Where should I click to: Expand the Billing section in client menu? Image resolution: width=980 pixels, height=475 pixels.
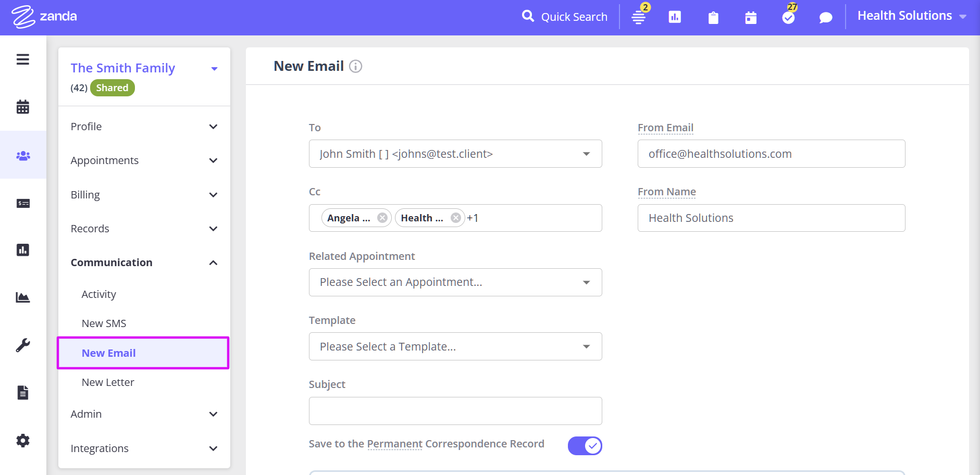coord(144,195)
